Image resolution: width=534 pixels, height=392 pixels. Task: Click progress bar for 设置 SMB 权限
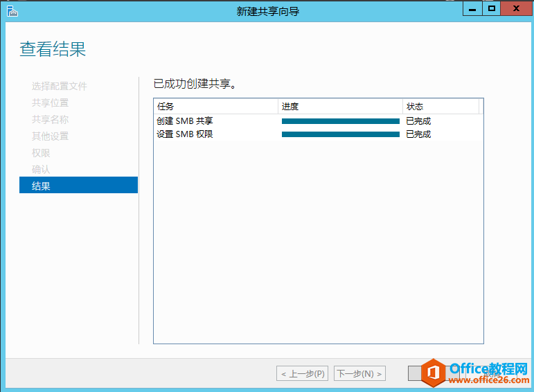[x=341, y=134]
